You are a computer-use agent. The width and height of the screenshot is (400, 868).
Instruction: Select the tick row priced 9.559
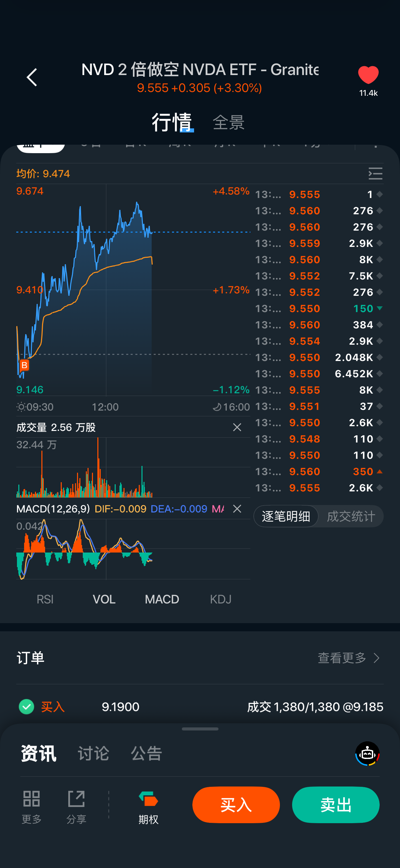(x=319, y=243)
